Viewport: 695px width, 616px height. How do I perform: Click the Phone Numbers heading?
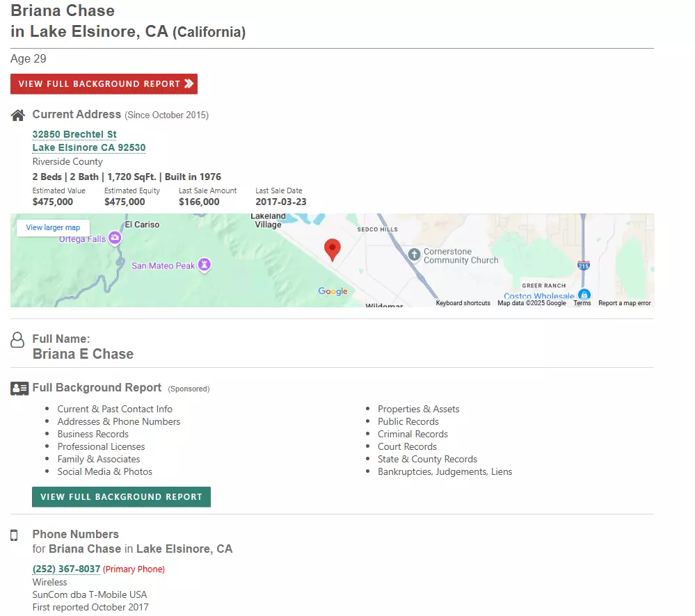click(x=75, y=534)
